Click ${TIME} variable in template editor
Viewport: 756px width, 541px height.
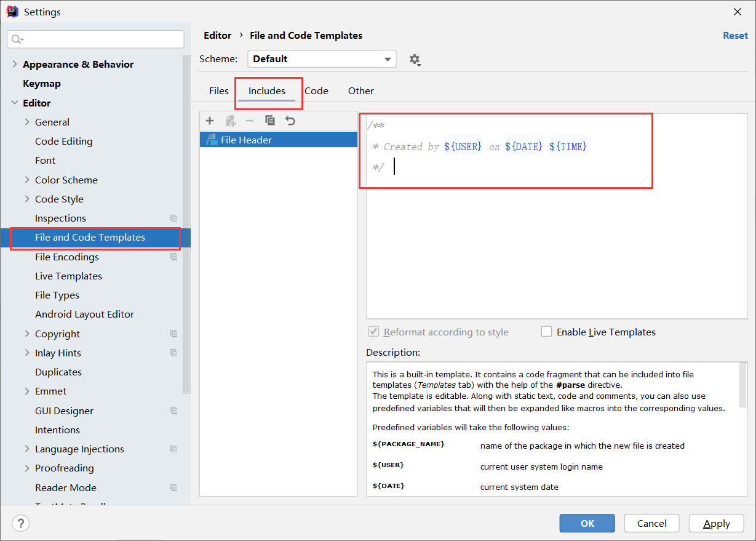(568, 146)
